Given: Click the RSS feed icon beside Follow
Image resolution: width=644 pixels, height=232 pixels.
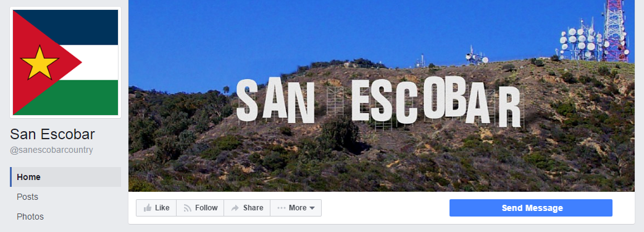Looking at the screenshot, I should [187, 208].
